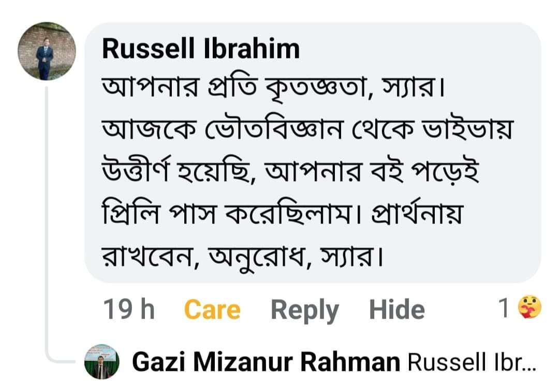This screenshot has height=392, width=559.
Task: Expand the truncated reply at the ellipsis
Action: tap(529, 364)
